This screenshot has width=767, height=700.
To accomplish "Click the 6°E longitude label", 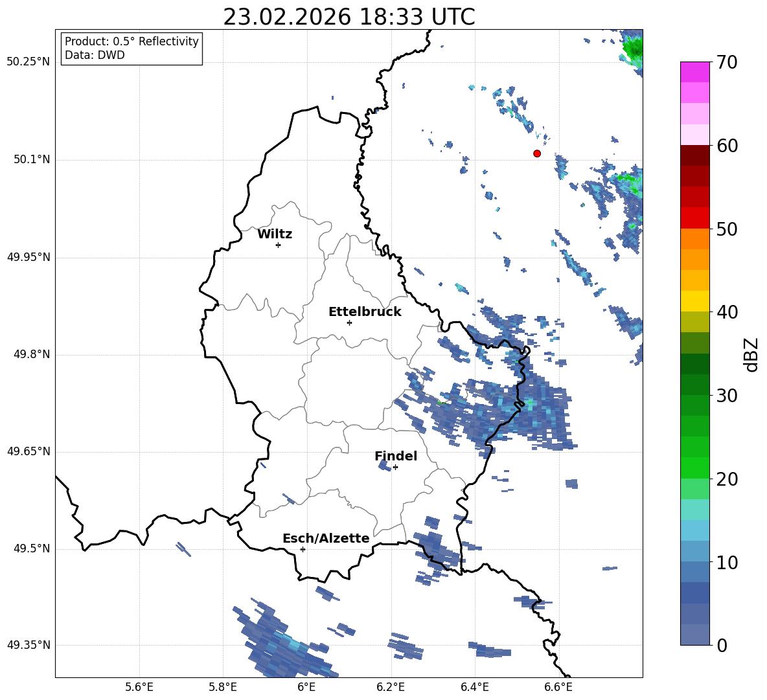I will pos(306,688).
